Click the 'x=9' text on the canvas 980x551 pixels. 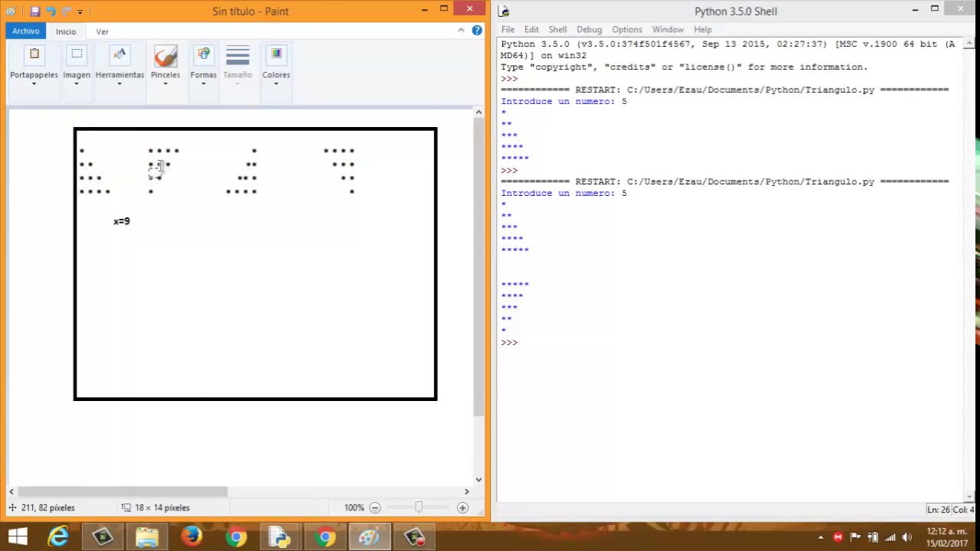(122, 221)
